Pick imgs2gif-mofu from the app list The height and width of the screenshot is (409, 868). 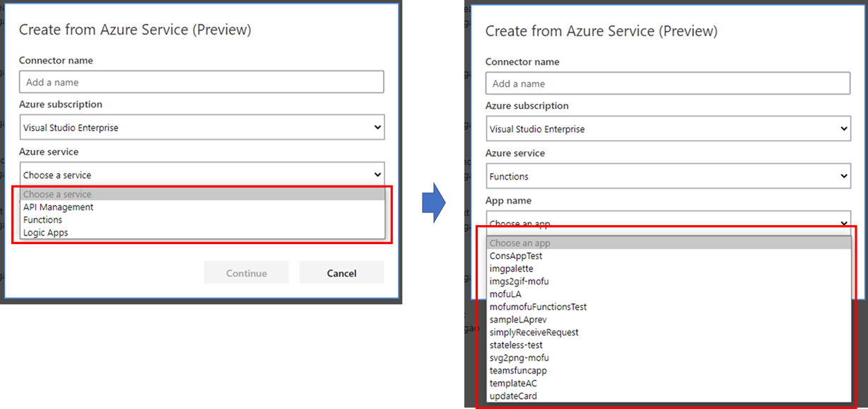click(669, 282)
